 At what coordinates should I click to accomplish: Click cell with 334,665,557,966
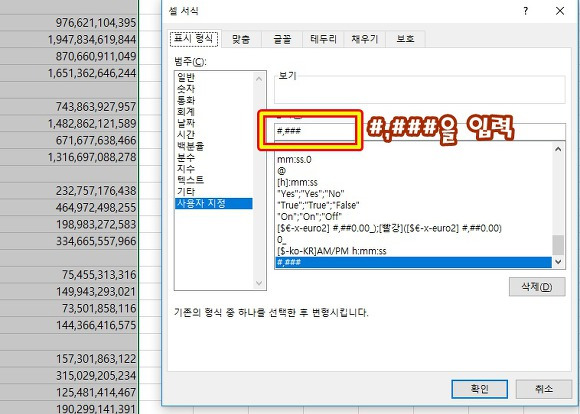(x=69, y=241)
